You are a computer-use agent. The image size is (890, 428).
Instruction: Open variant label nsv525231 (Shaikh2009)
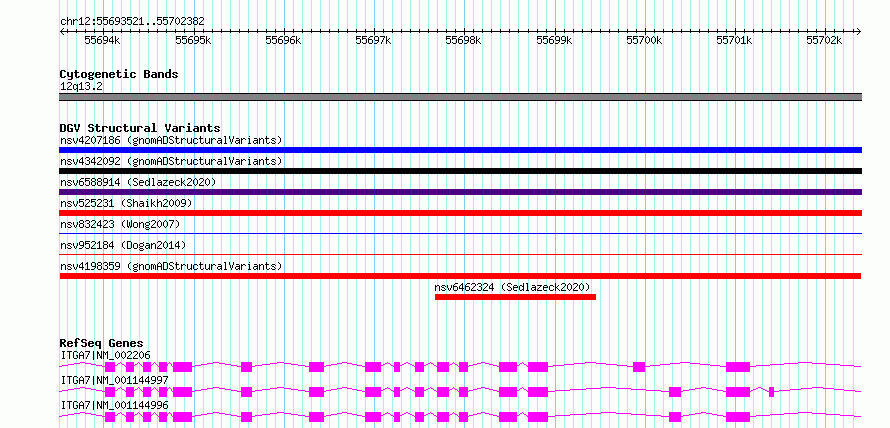click(126, 203)
